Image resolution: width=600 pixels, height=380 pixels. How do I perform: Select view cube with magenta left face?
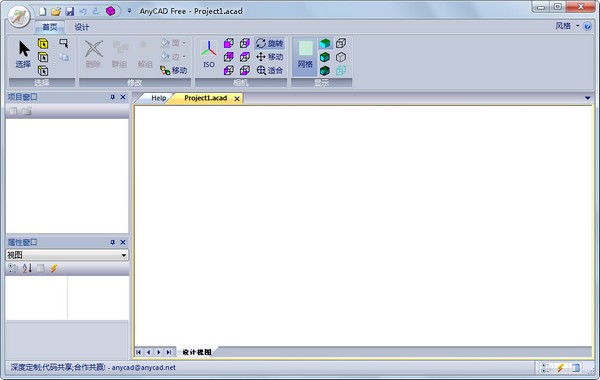pos(229,70)
